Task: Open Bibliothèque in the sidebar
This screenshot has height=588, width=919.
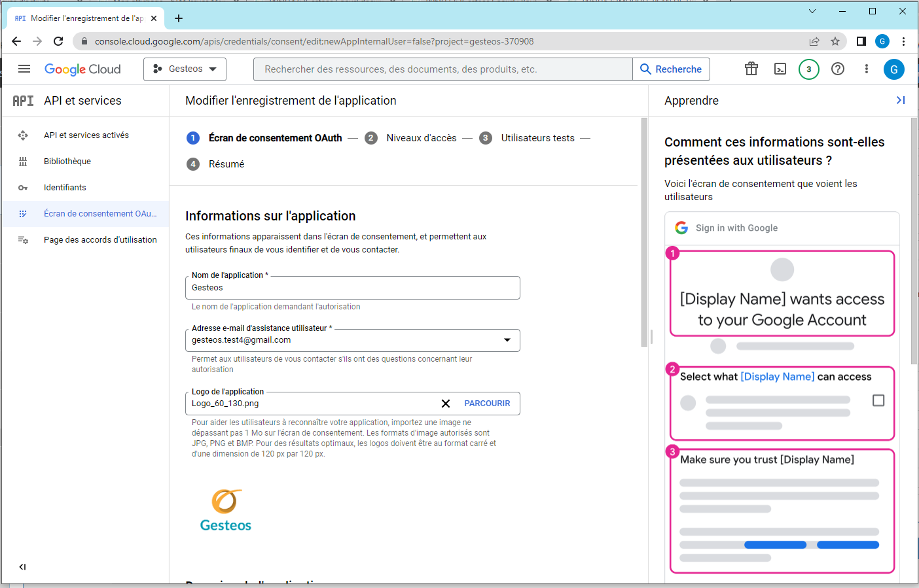Action: [67, 162]
